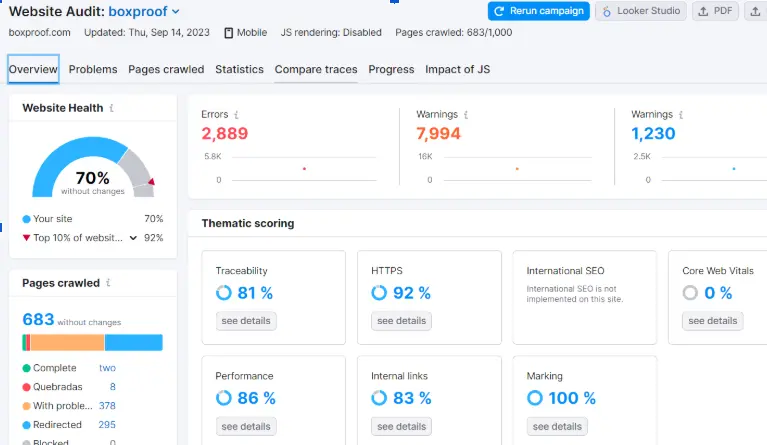Click the info icon beside blue Warnings
The width and height of the screenshot is (767, 445).
pos(681,114)
